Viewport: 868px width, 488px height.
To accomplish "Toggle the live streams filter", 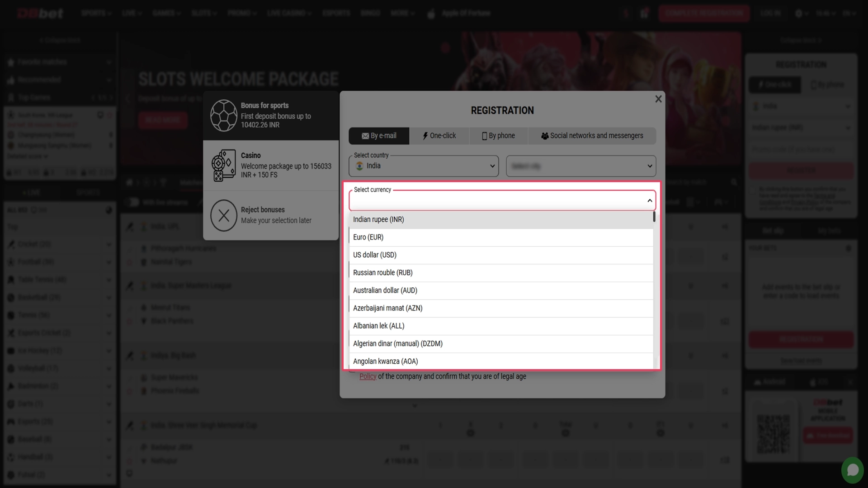I will pos(133,202).
